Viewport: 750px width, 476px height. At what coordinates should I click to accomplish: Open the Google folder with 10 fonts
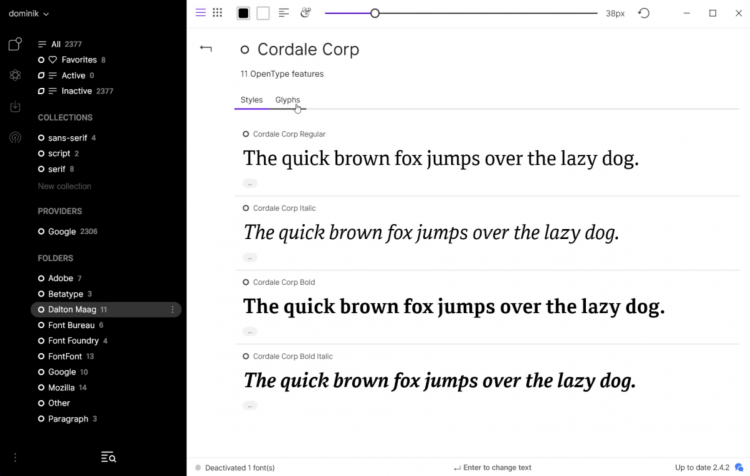coord(62,372)
